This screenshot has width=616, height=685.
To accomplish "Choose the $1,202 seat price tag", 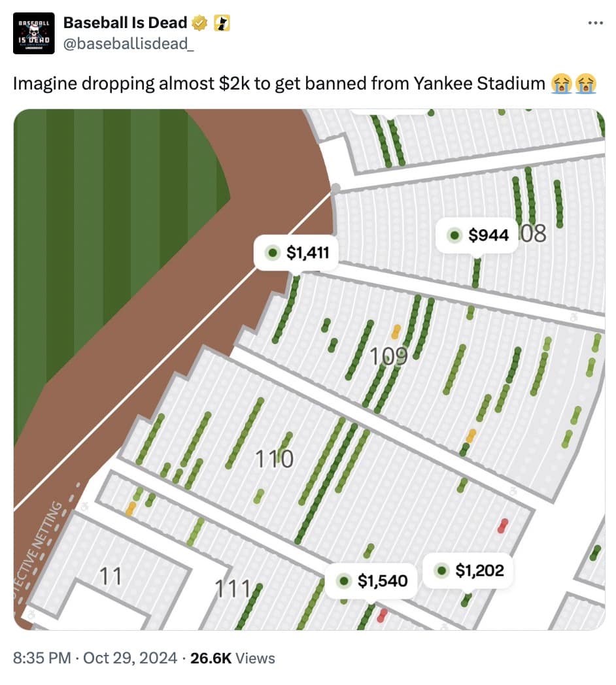I will pos(470,571).
